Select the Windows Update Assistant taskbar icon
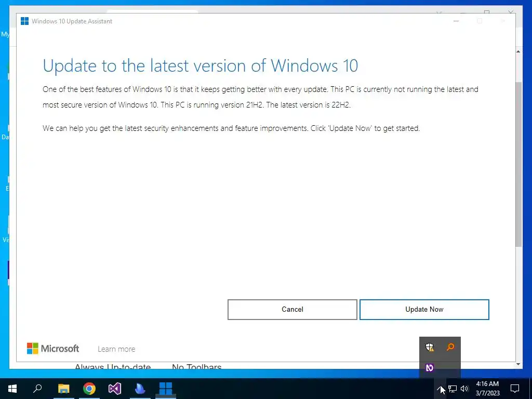 [166, 389]
